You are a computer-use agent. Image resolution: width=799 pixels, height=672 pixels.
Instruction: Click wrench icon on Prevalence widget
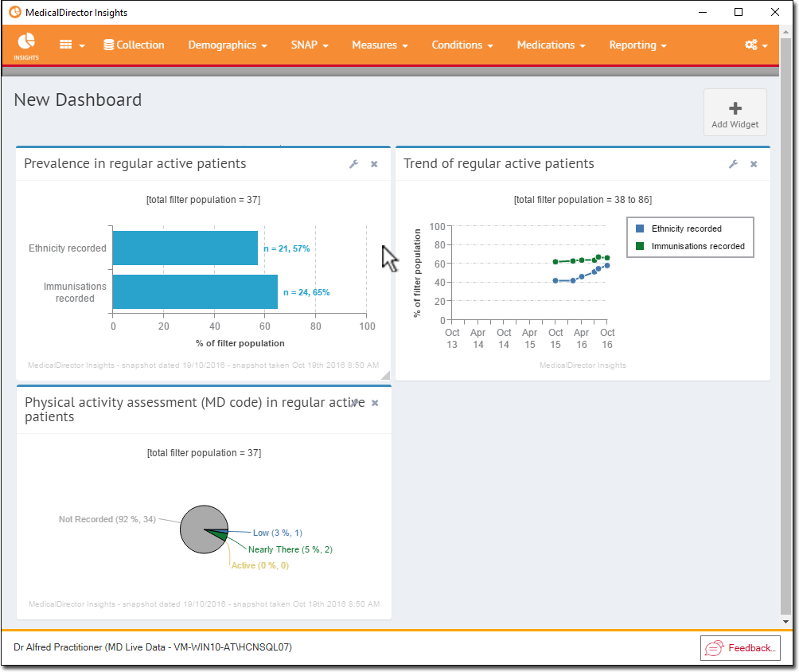(x=354, y=164)
